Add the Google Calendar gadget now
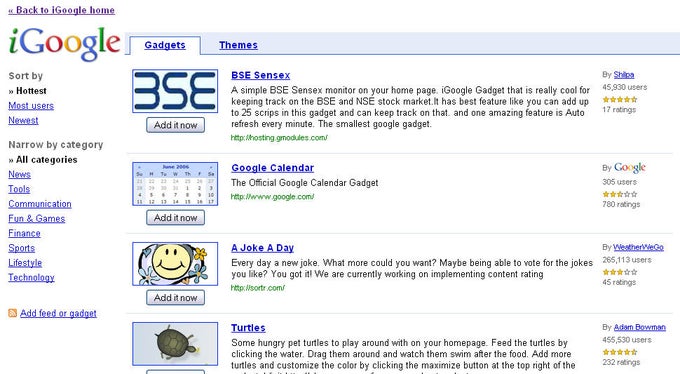The width and height of the screenshot is (680, 374). [x=175, y=218]
